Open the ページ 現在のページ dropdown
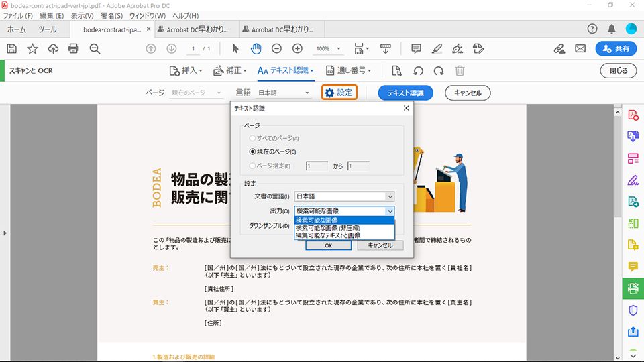This screenshot has width=644, height=362. 197,93
